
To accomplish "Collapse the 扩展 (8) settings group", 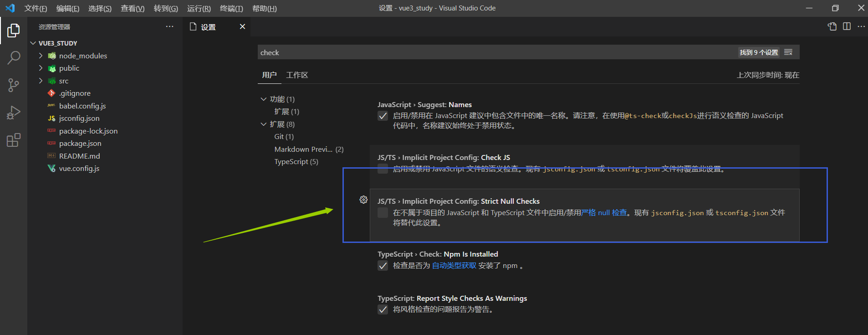I will click(x=263, y=124).
